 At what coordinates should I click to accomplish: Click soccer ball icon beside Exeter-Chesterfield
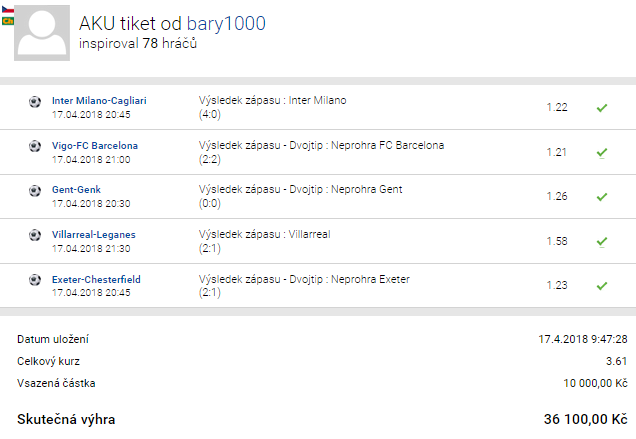point(35,279)
